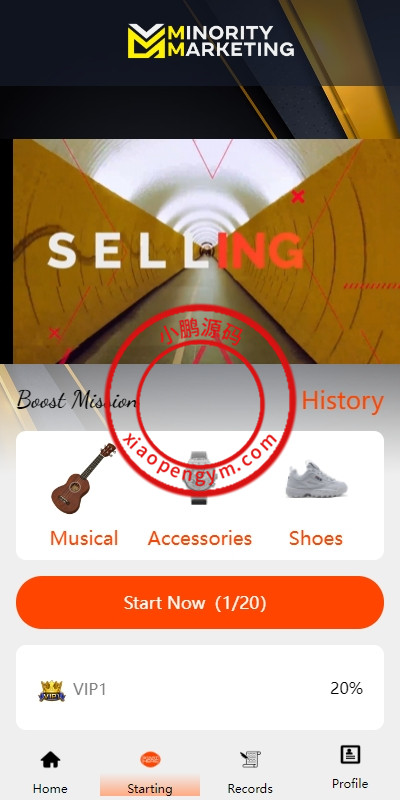The height and width of the screenshot is (800, 400).
Task: Click the Minority Marketing logo
Action: coord(211,41)
